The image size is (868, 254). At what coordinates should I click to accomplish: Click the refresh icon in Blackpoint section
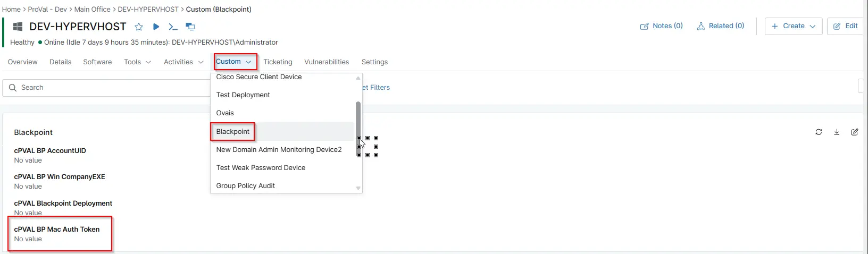(819, 132)
